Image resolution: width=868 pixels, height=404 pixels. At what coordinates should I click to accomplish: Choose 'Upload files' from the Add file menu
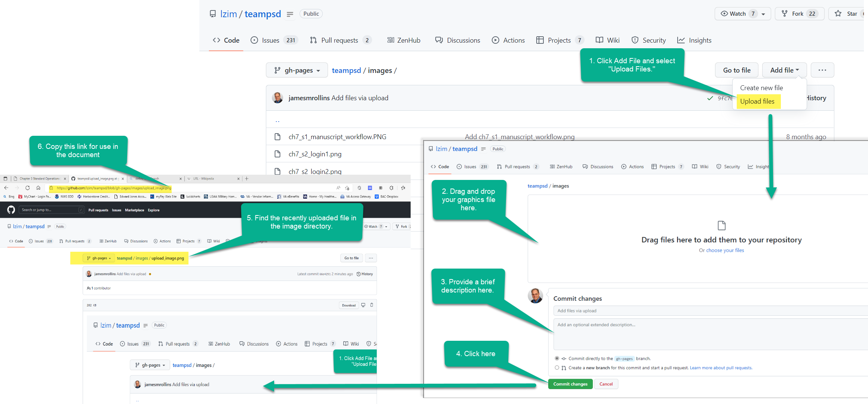[757, 101]
